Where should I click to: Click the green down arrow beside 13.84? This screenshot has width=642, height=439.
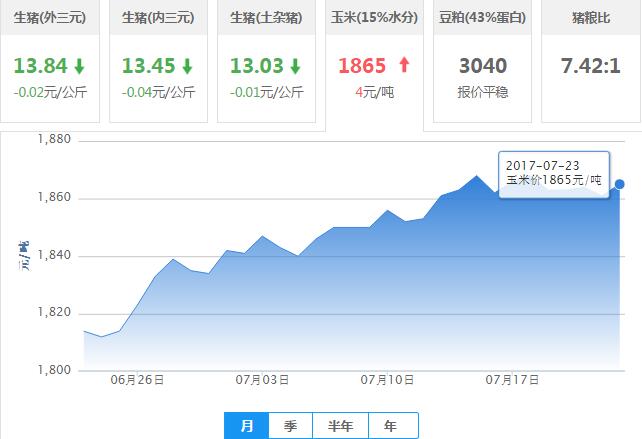(x=79, y=66)
